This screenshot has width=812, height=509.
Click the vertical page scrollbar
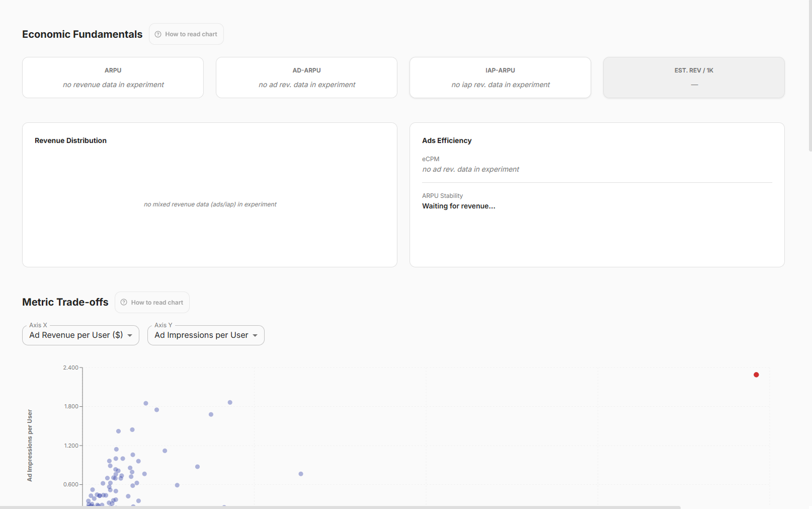click(x=810, y=76)
